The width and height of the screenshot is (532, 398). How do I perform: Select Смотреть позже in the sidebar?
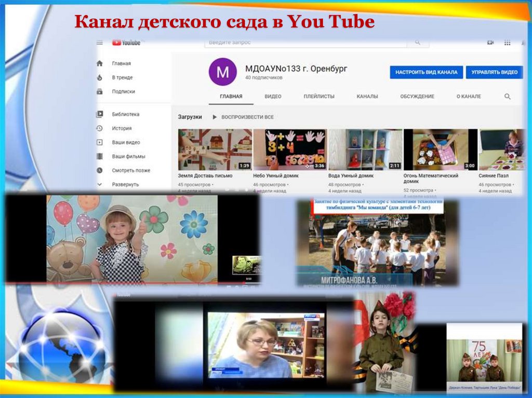coord(131,170)
